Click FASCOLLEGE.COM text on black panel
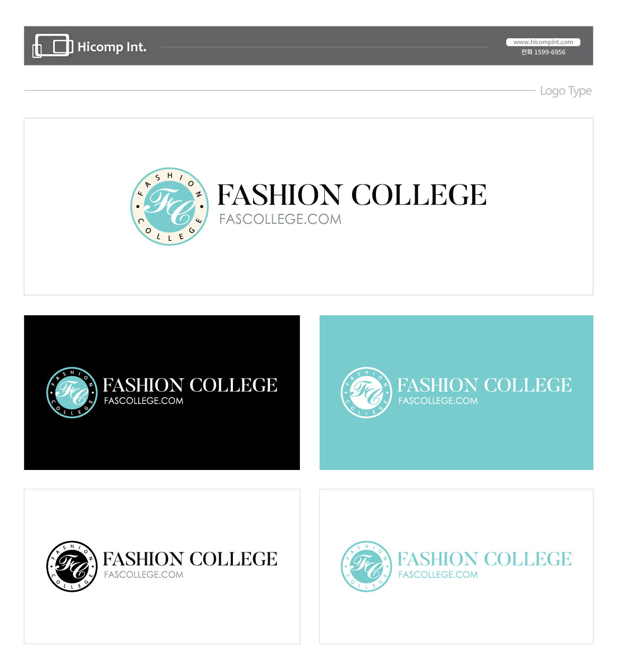Viewport: 620px width, 672px height. pos(144,401)
